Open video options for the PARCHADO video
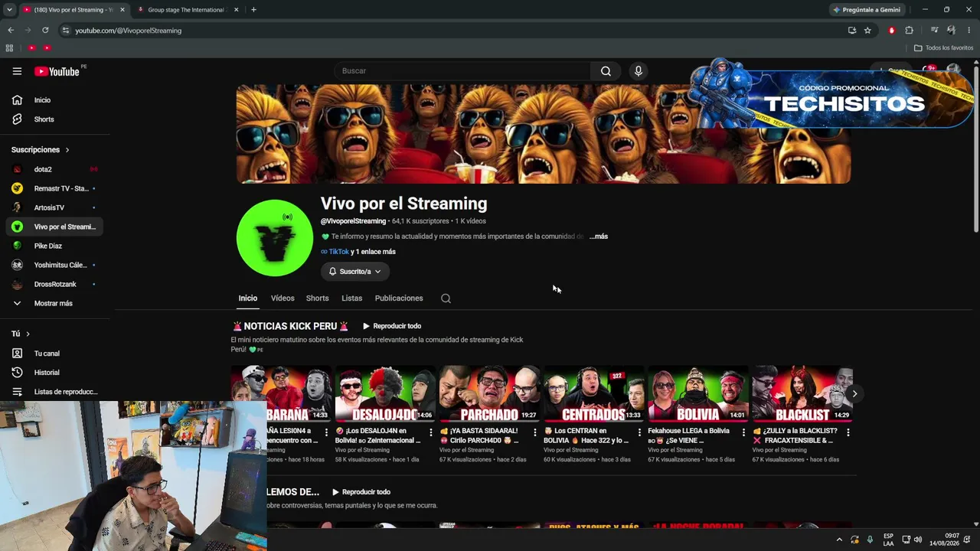 click(x=535, y=432)
